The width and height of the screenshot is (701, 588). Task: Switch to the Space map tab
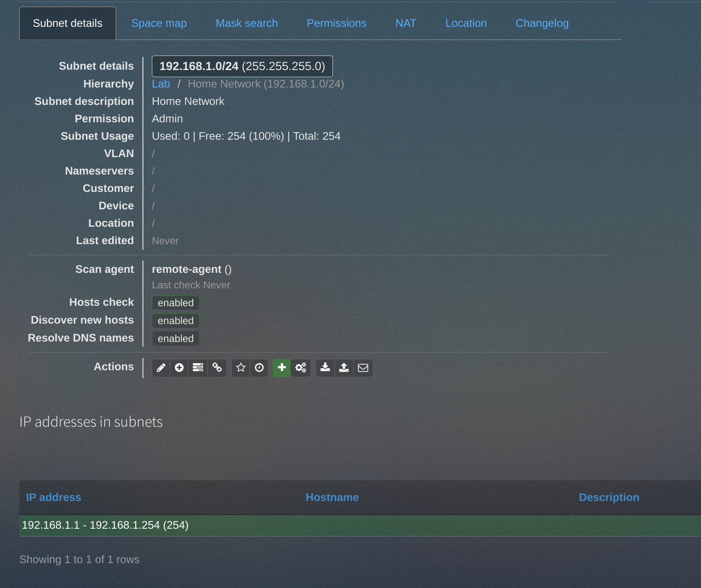[x=159, y=23]
